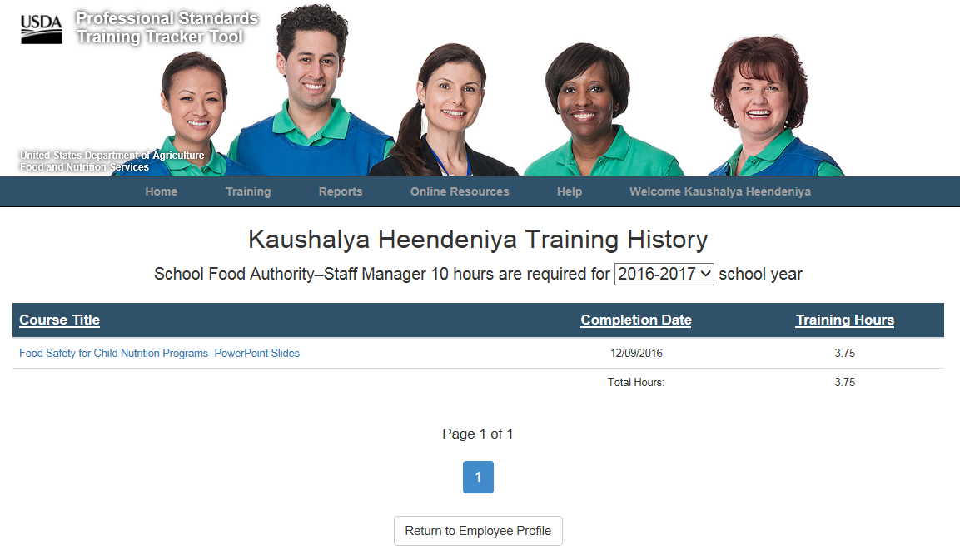Click the Kaushalya Heendeniya Training History heading
The width and height of the screenshot is (960, 560).
click(x=478, y=240)
